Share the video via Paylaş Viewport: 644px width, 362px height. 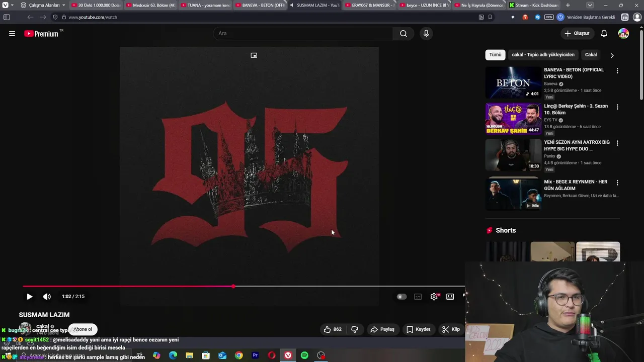click(382, 329)
